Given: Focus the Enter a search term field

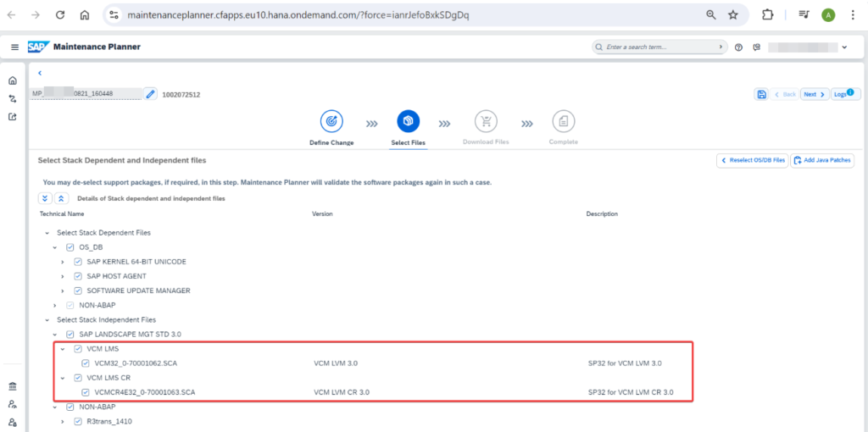Looking at the screenshot, I should 661,47.
